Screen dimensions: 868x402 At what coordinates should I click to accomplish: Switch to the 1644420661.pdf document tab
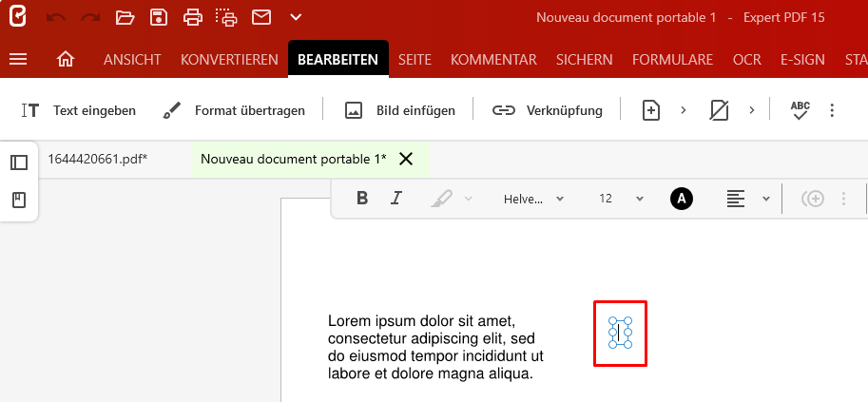click(98, 160)
